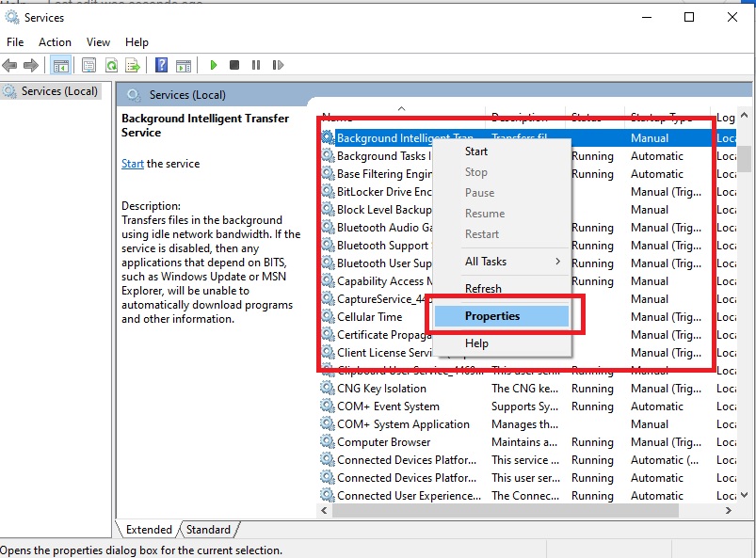Select Background Intelligent Transfer row
This screenshot has height=558, width=756.
point(527,137)
